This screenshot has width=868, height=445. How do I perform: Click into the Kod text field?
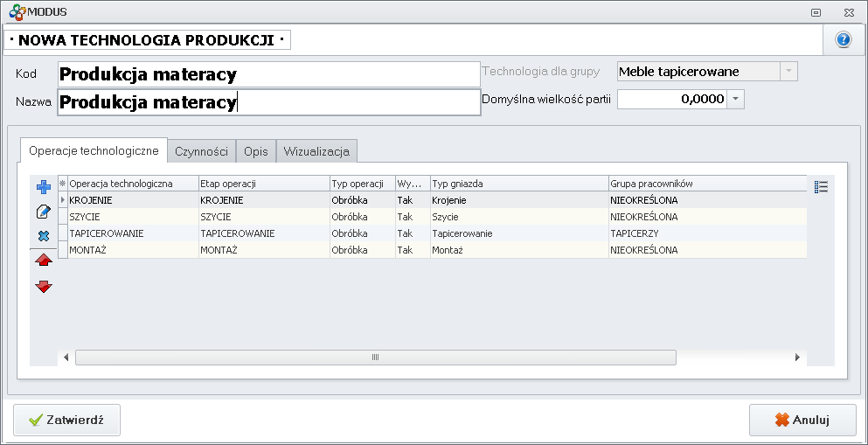268,75
